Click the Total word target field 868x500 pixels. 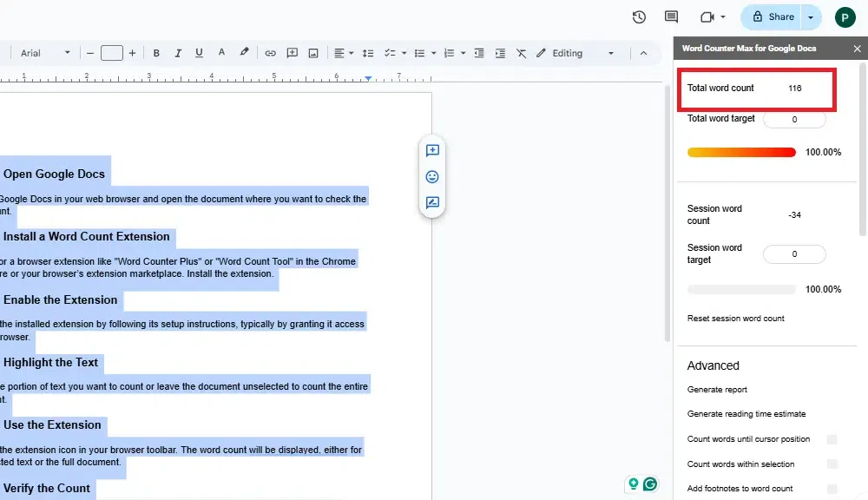point(794,120)
